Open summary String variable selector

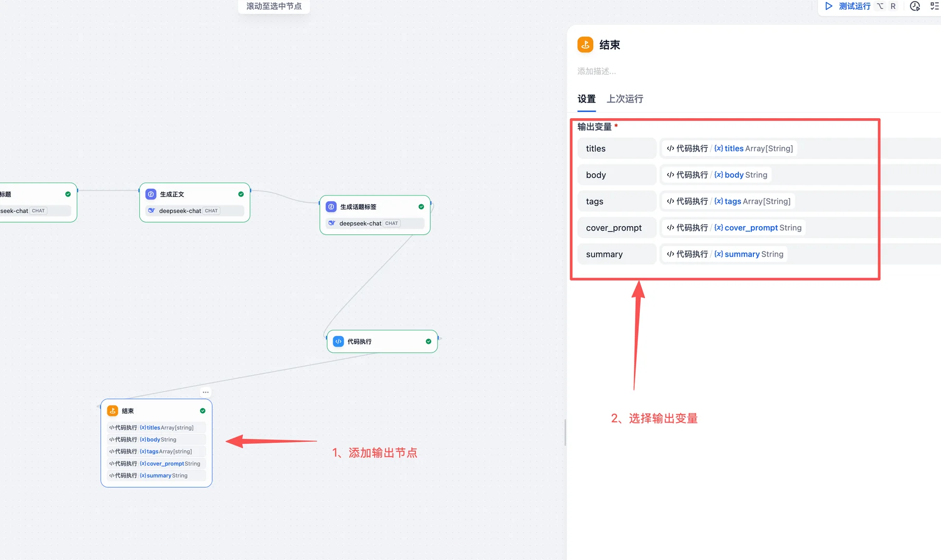(725, 254)
